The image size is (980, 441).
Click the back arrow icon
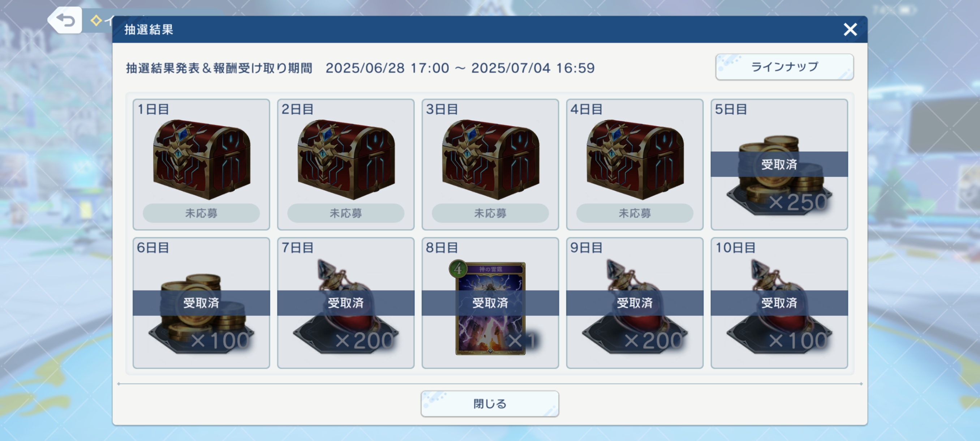click(x=65, y=20)
